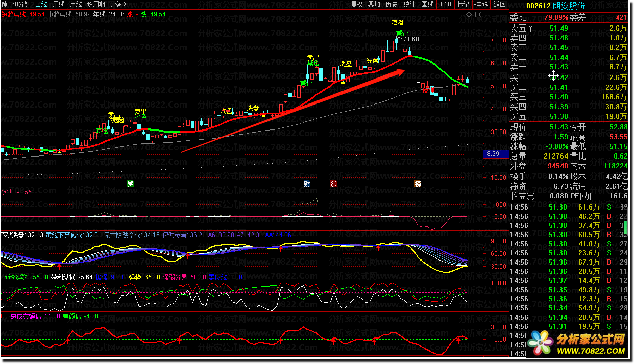Click the 内盘 value 118224
The width and height of the screenshot is (635, 364).
tap(615, 166)
